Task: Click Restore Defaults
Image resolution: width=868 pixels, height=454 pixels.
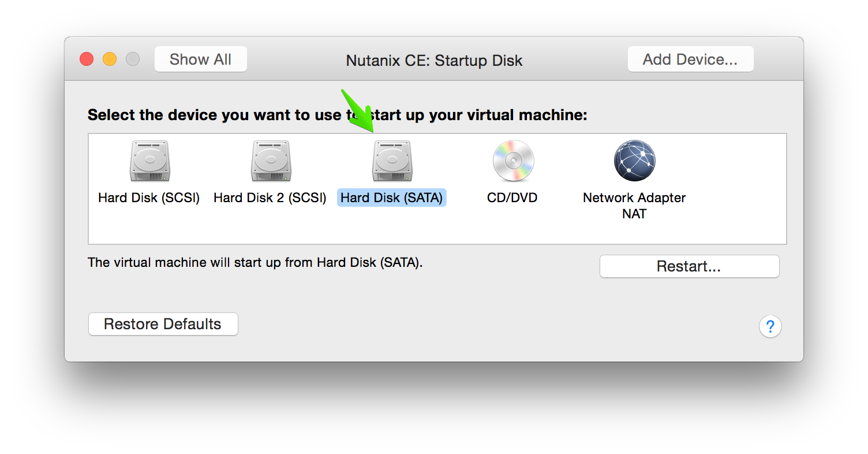Action: click(163, 324)
